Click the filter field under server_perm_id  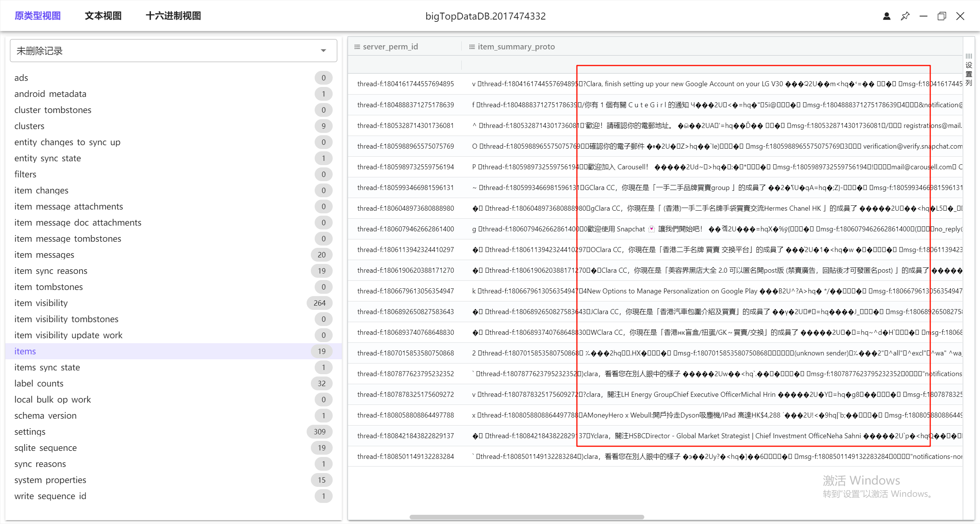click(404, 65)
